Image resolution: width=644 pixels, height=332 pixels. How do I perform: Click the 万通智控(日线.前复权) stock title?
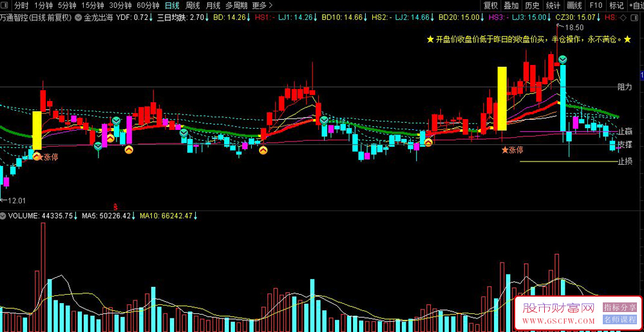(x=36, y=17)
